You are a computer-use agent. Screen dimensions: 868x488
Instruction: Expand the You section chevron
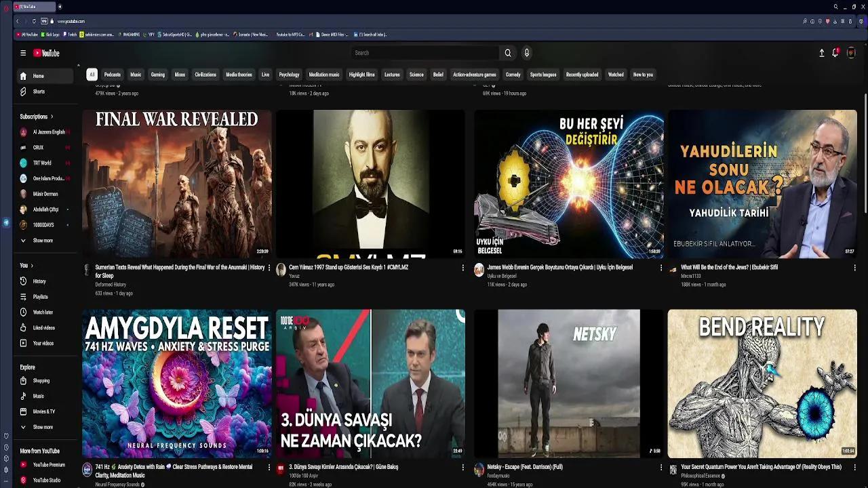(x=31, y=266)
